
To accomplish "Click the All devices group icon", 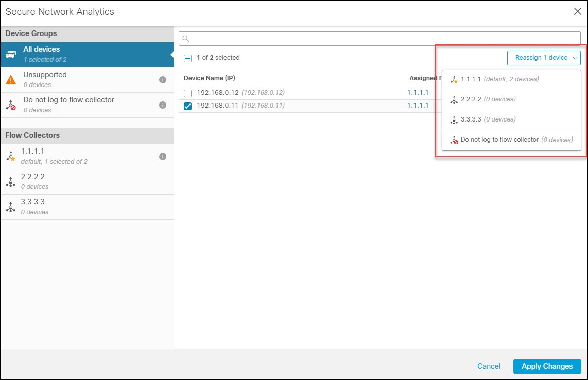I will [x=11, y=55].
